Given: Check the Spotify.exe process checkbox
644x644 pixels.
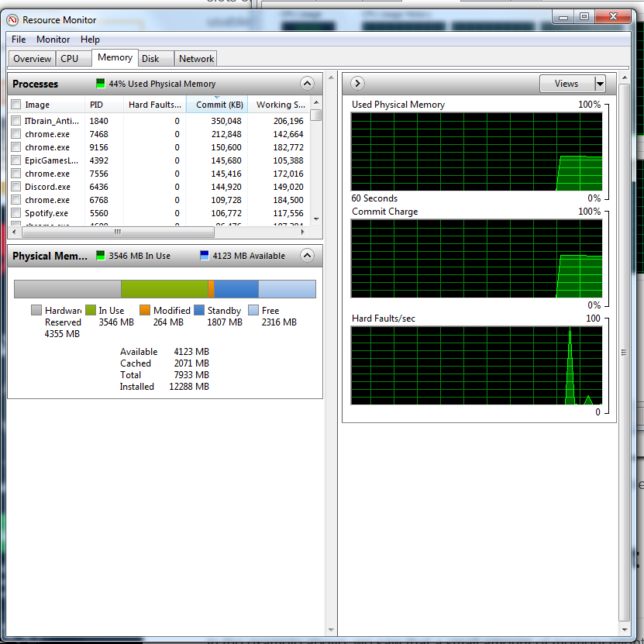Looking at the screenshot, I should click(x=16, y=213).
